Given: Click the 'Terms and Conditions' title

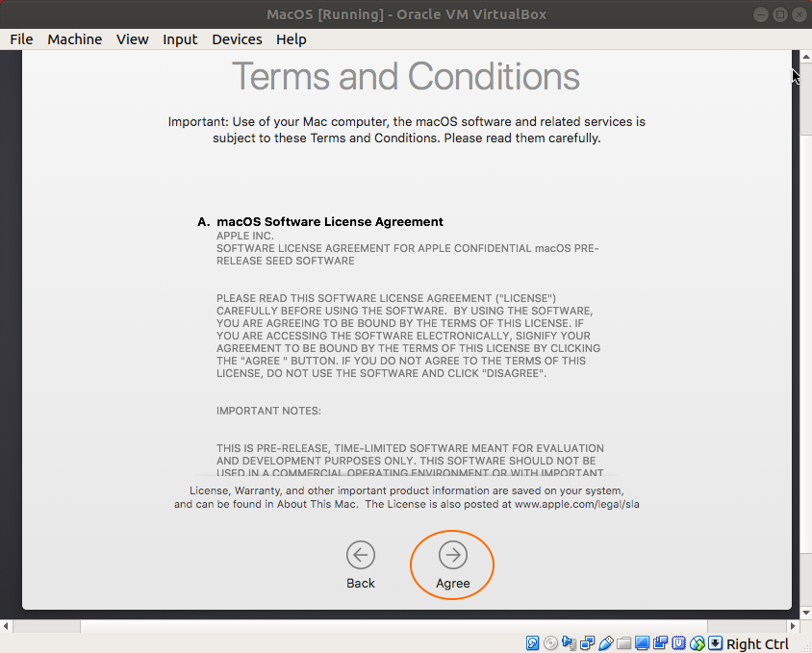Looking at the screenshot, I should click(x=406, y=77).
